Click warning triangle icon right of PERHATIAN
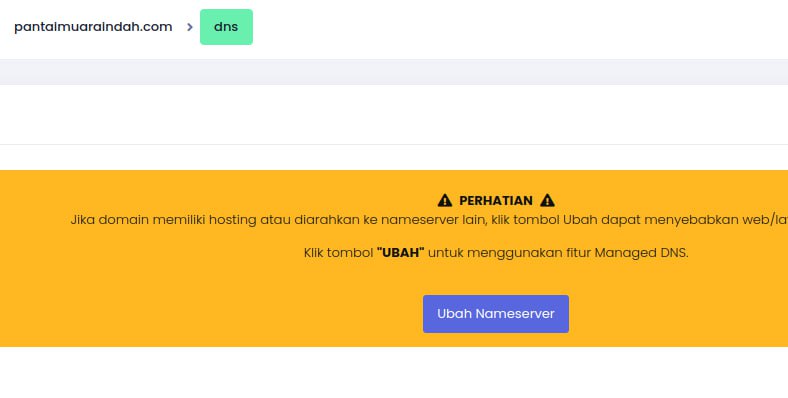The image size is (788, 398). click(547, 201)
